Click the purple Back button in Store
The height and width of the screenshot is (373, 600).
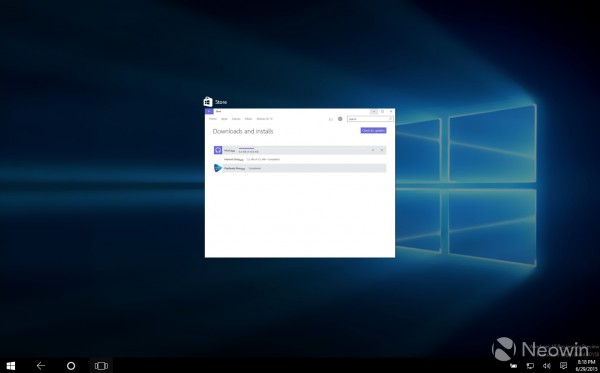(209, 111)
